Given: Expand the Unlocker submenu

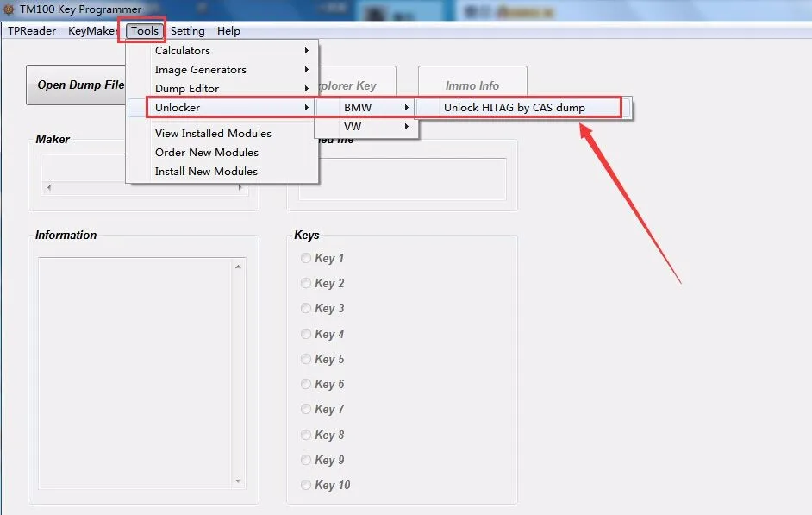Looking at the screenshot, I should tap(222, 107).
